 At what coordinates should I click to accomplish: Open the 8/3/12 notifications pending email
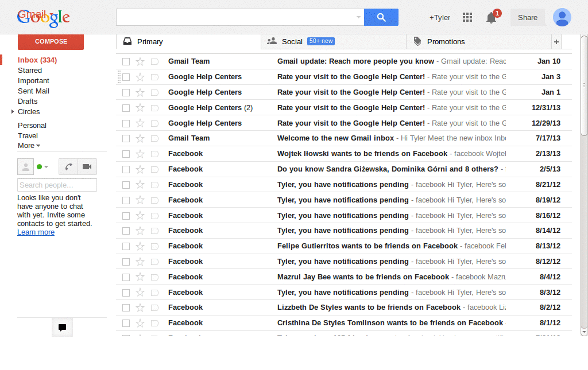(343, 293)
